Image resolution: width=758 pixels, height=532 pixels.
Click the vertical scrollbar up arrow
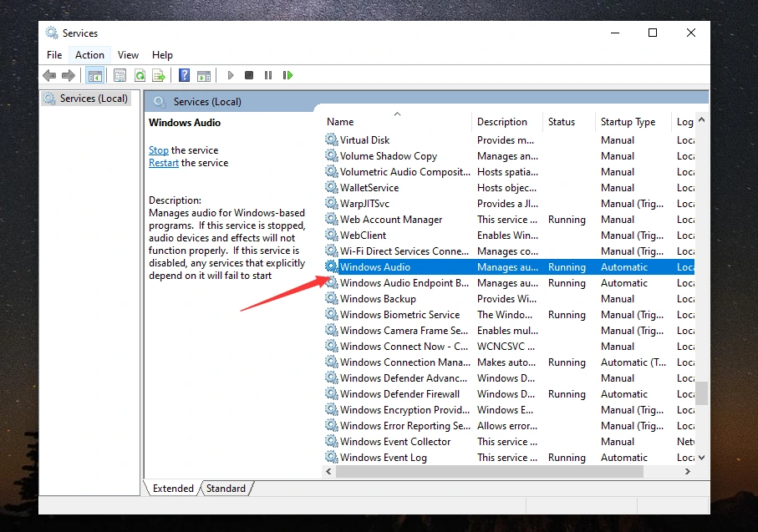click(x=701, y=119)
